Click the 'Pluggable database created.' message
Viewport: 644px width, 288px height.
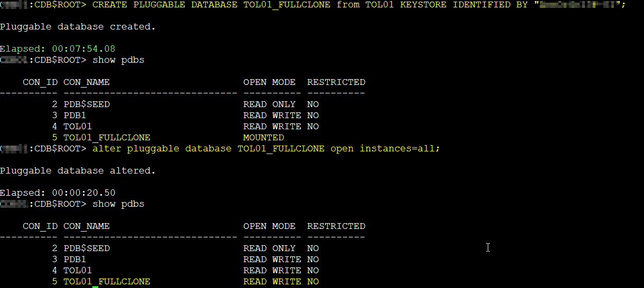(78, 26)
